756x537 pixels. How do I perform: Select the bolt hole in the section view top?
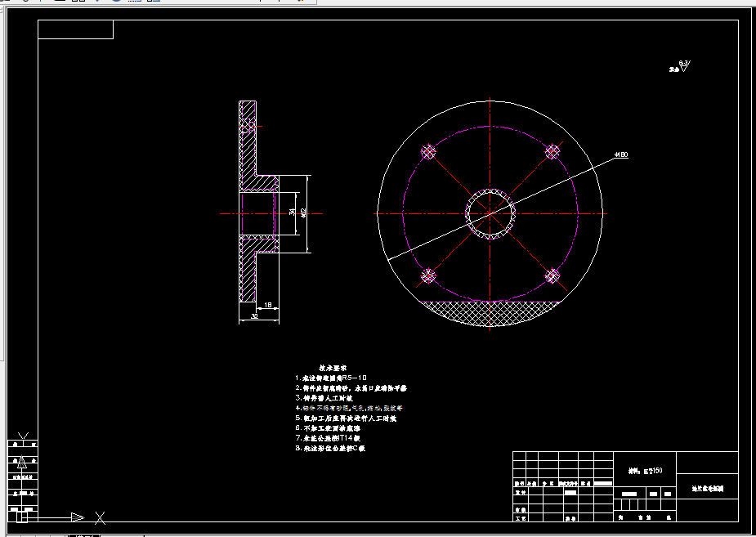(x=248, y=127)
